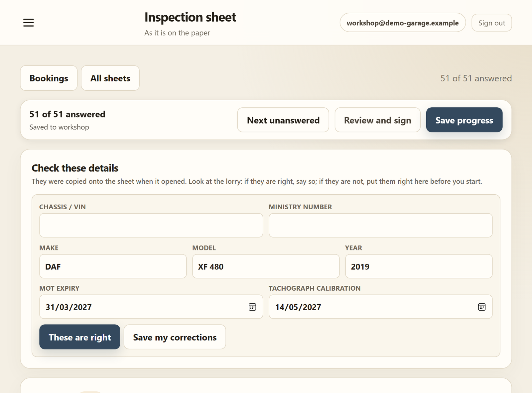Jump to Next unanswered question
The image size is (532, 393).
pyautogui.click(x=283, y=120)
